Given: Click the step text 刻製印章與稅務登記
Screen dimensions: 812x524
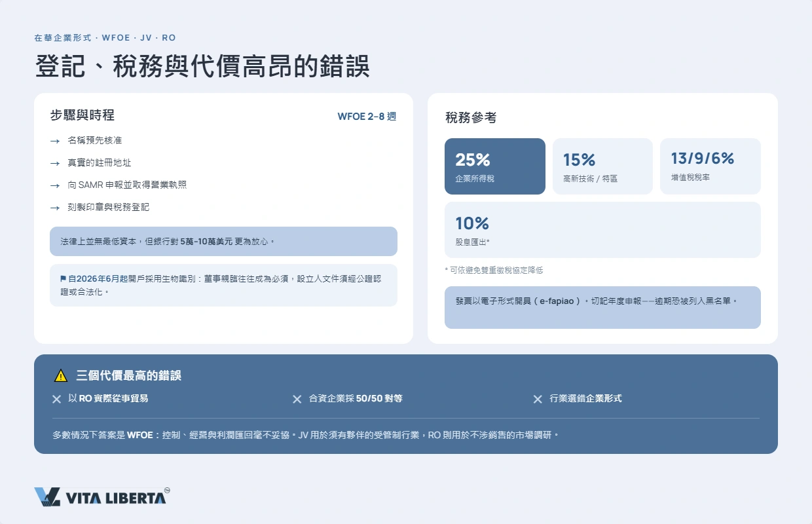Looking at the screenshot, I should tap(109, 208).
